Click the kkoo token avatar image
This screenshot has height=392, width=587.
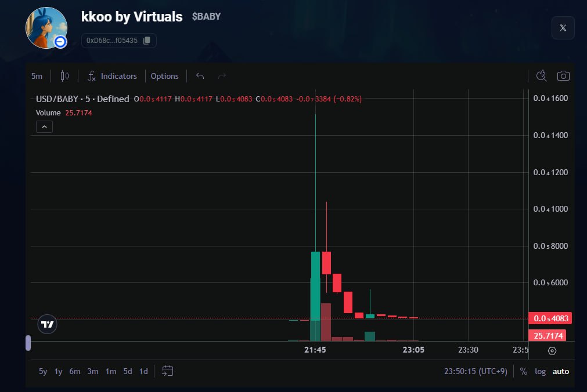(46, 28)
